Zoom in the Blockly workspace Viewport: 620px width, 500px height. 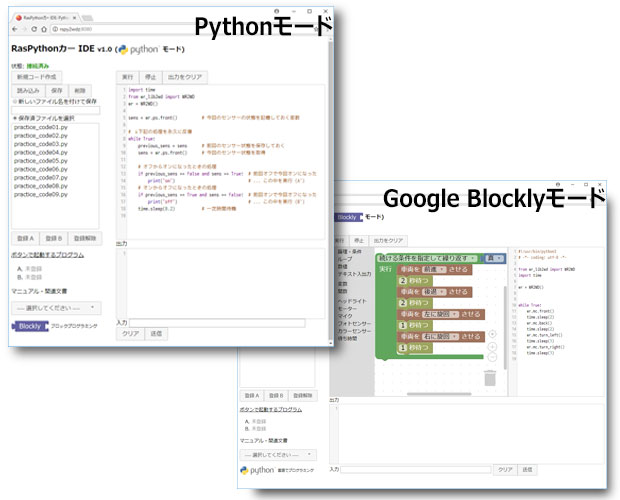(492, 347)
